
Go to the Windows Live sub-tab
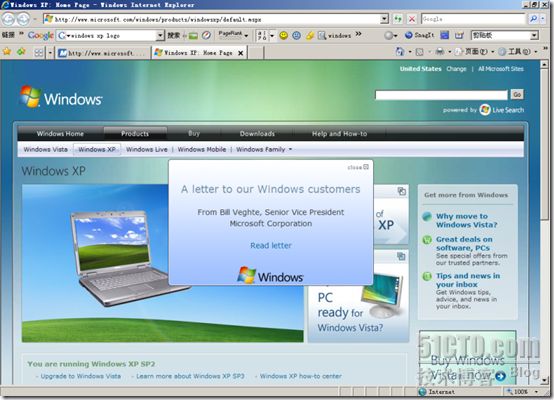point(147,149)
